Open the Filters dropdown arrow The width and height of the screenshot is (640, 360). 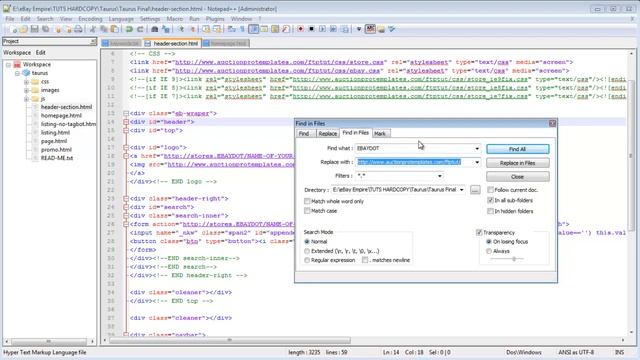coord(440,176)
